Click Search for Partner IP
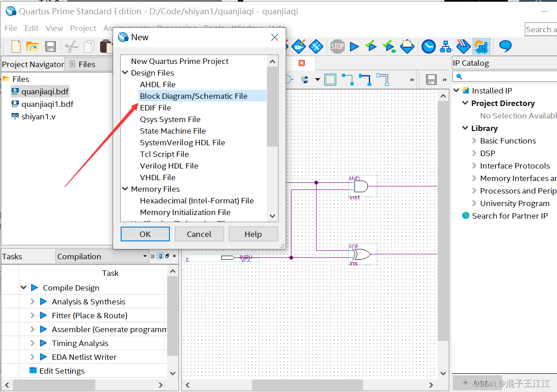Image resolution: width=557 pixels, height=392 pixels. (510, 216)
